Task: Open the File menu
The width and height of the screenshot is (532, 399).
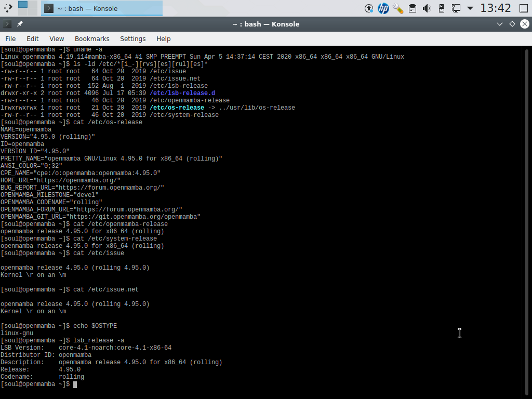Action: coord(10,38)
